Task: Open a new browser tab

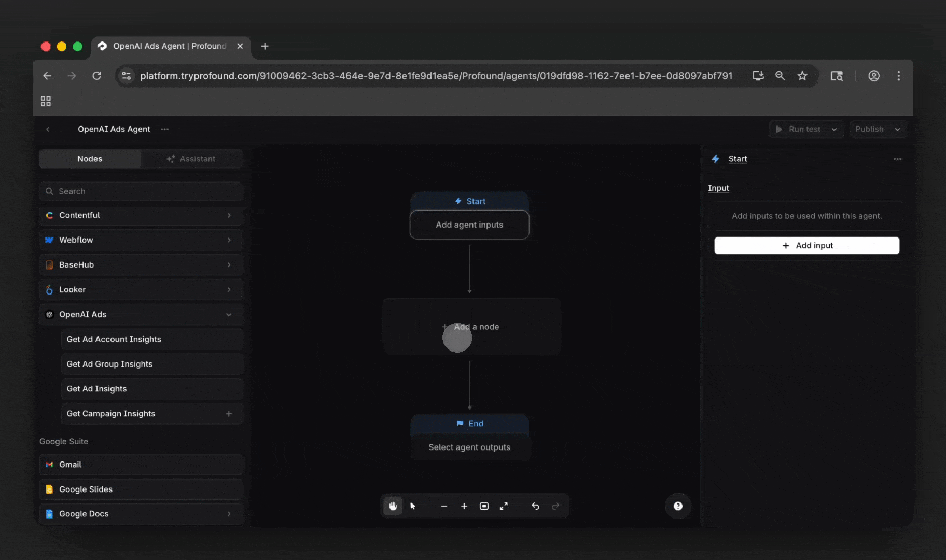Action: (265, 46)
